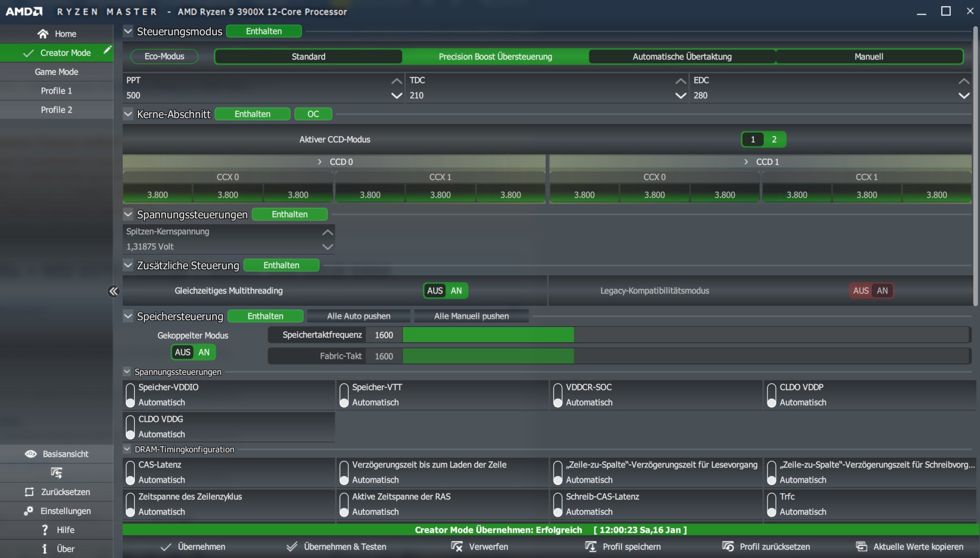Viewport: 980px width, 558px height.
Task: Click Enthalten button next to Speichersteuerung
Action: (x=266, y=316)
